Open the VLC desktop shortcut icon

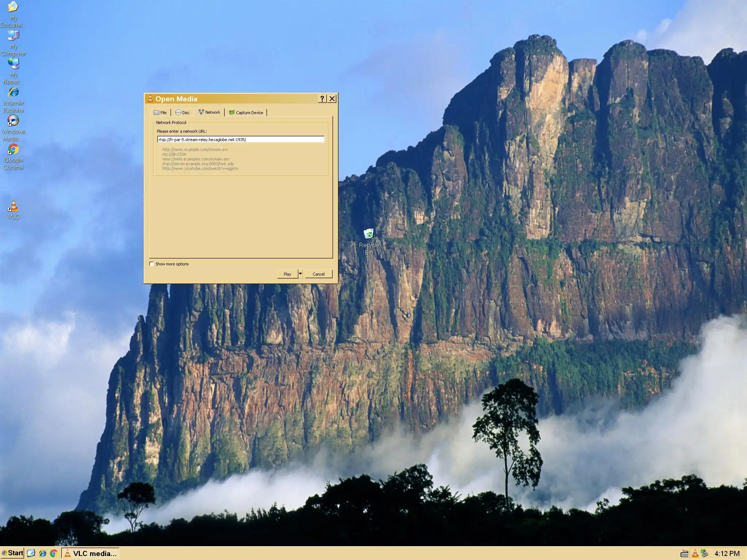pos(13,207)
